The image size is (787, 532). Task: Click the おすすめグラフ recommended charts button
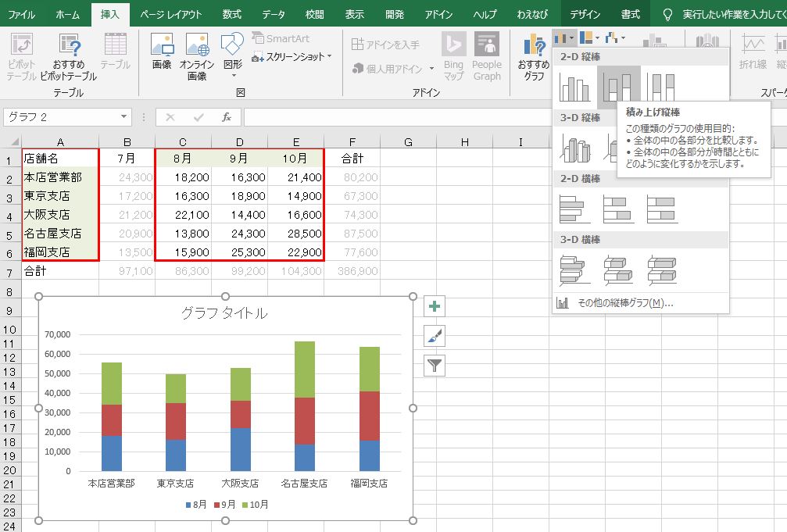click(x=534, y=58)
